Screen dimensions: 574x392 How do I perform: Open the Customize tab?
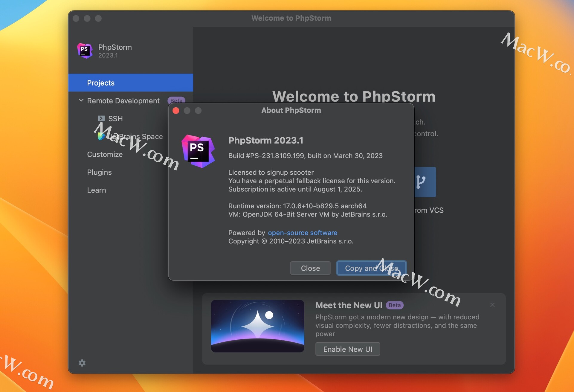pos(105,154)
